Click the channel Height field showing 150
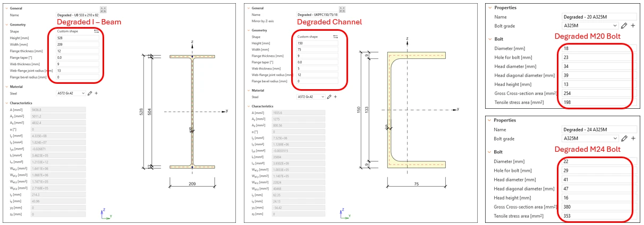 [x=317, y=43]
